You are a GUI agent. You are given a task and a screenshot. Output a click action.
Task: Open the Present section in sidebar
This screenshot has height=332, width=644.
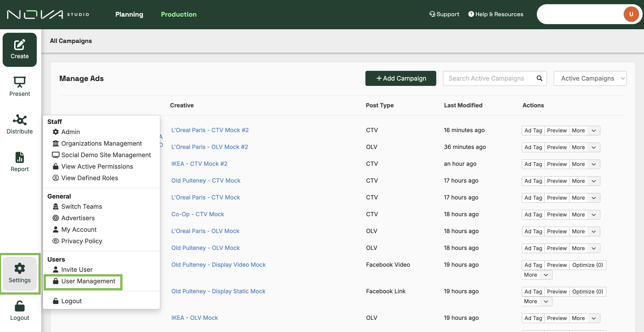click(x=19, y=87)
